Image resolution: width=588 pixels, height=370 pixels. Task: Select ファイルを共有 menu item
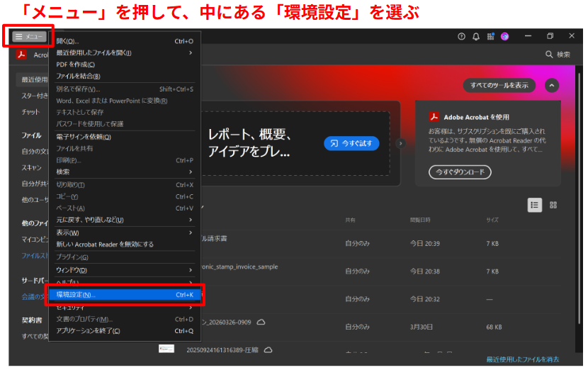[125, 149]
